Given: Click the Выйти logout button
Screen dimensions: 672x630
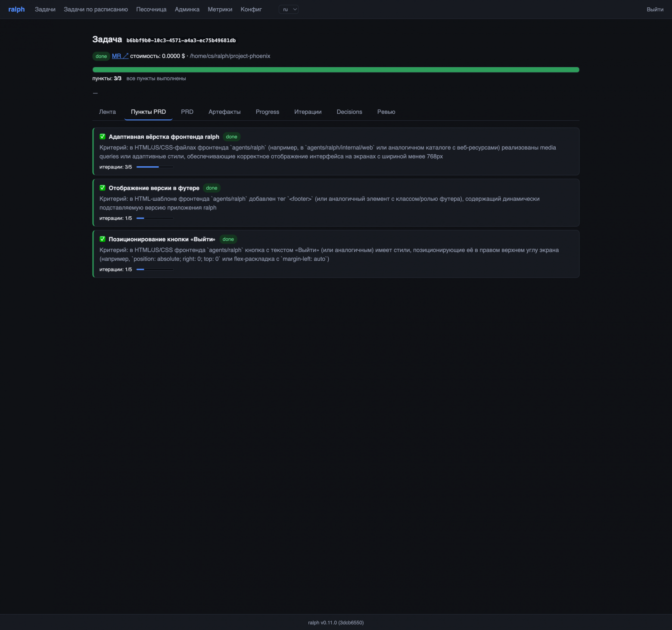Looking at the screenshot, I should click(x=655, y=9).
